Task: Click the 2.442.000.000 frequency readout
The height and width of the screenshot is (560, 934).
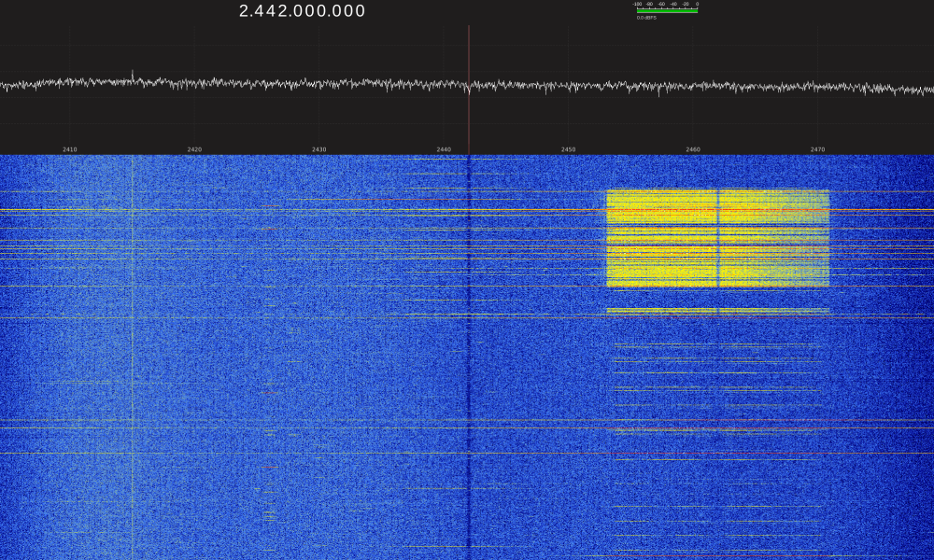Action: [x=302, y=10]
